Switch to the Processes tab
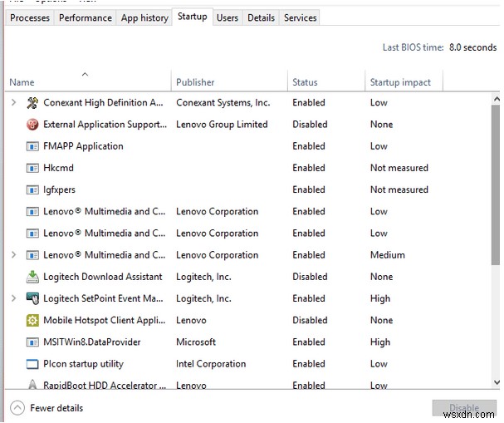This screenshot has height=423, width=504. tap(30, 17)
